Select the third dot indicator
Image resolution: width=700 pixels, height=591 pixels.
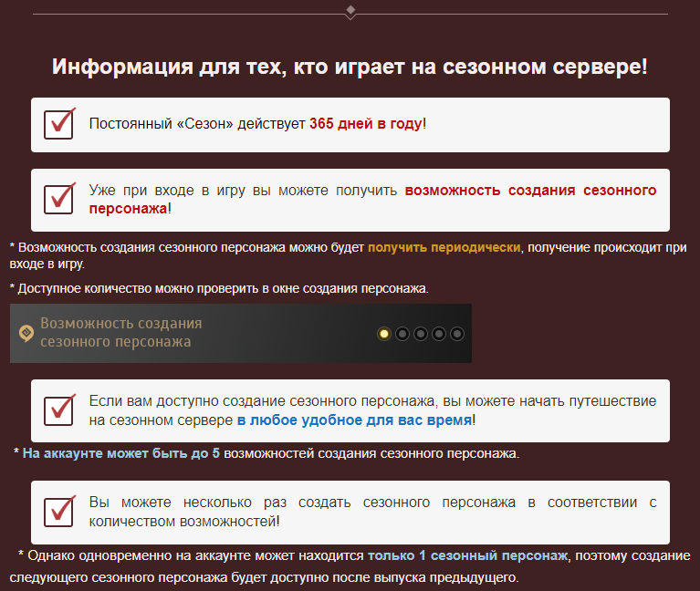pos(421,334)
